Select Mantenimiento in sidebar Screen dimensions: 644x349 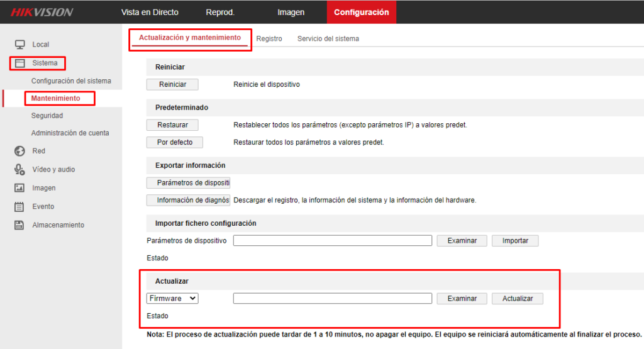click(55, 98)
